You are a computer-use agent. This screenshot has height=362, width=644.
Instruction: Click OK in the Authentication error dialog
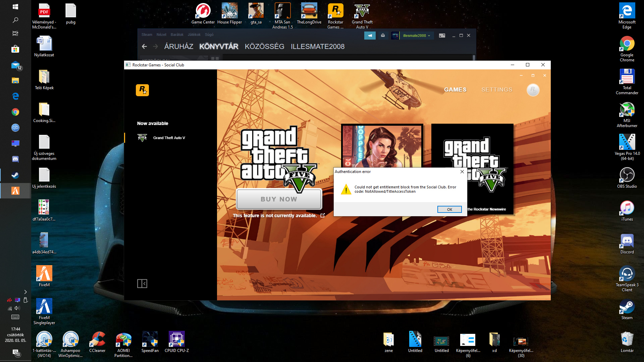click(x=449, y=209)
